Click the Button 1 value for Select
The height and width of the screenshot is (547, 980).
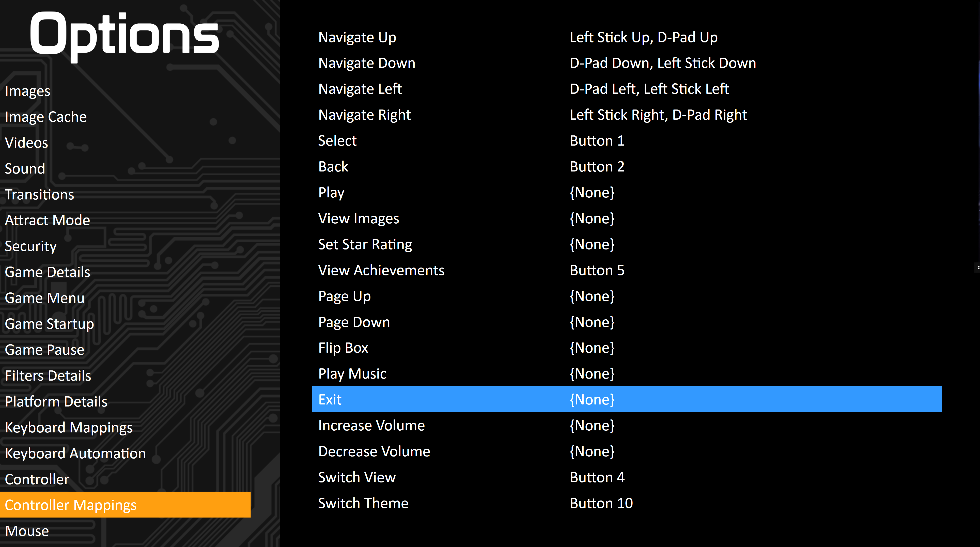[x=597, y=141]
